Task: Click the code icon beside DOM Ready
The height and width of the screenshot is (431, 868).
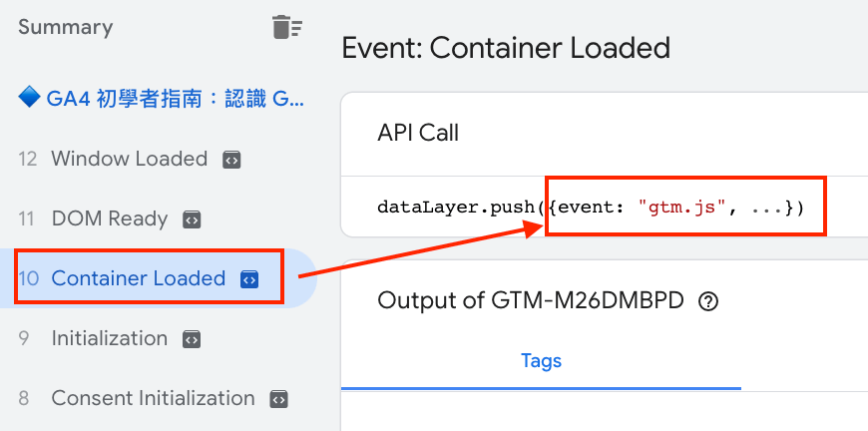Action: 192,219
